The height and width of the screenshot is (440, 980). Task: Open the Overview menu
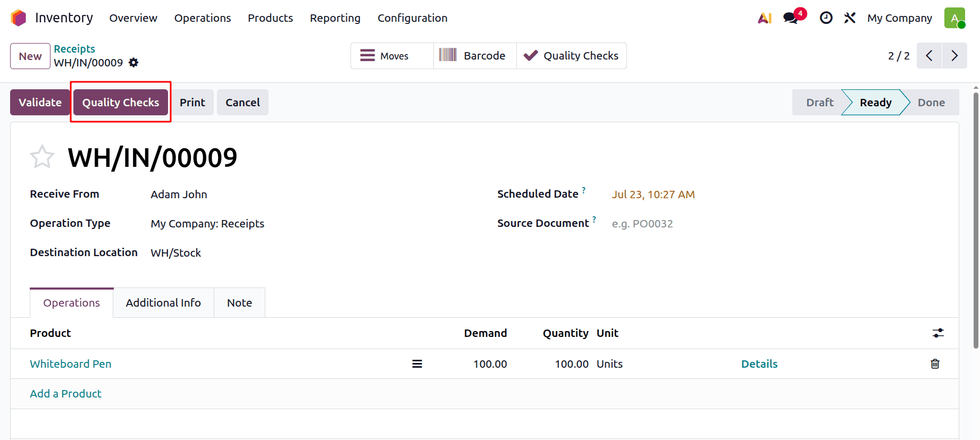point(133,18)
